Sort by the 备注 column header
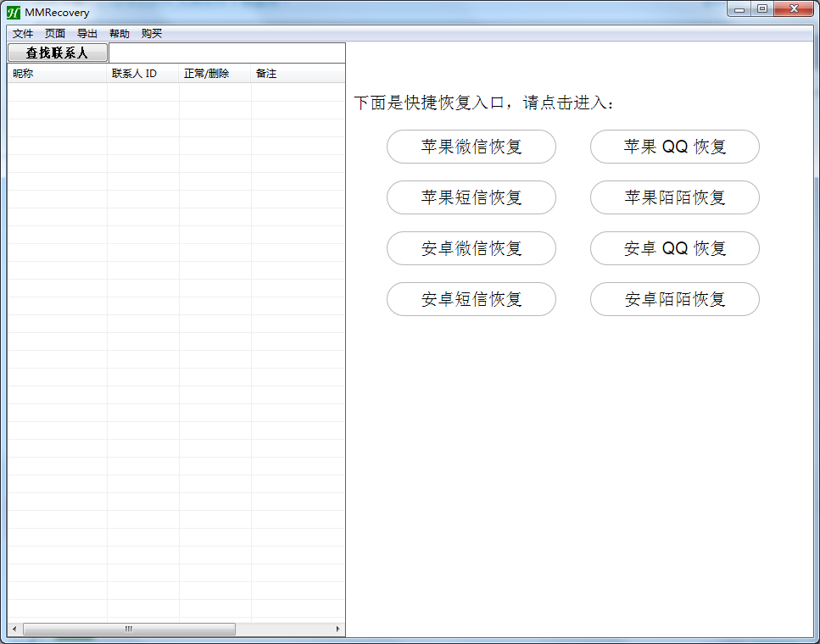The height and width of the screenshot is (644, 820). click(298, 74)
